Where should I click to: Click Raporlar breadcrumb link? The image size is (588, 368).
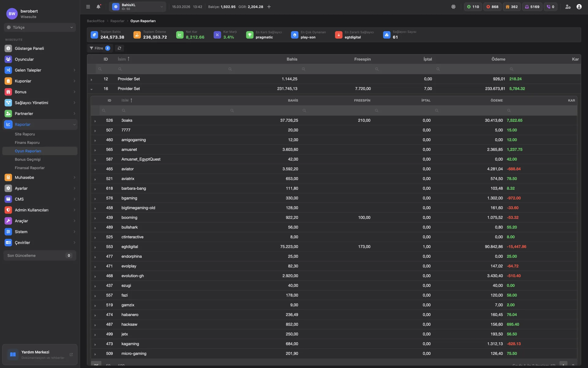tap(117, 21)
